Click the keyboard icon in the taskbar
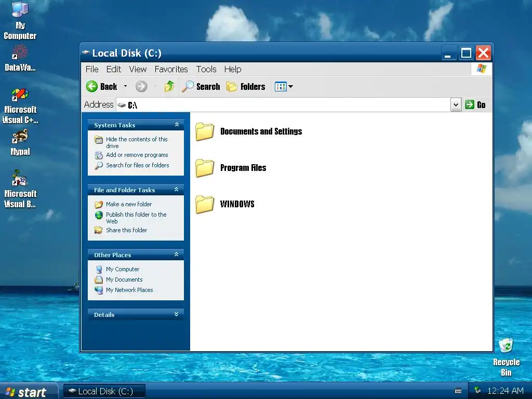The image size is (532, 399). click(458, 391)
